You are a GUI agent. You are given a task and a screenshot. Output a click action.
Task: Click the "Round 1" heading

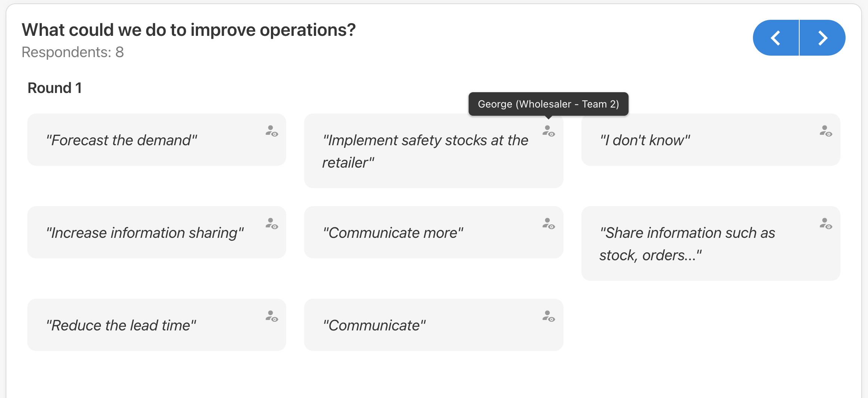[x=55, y=88]
